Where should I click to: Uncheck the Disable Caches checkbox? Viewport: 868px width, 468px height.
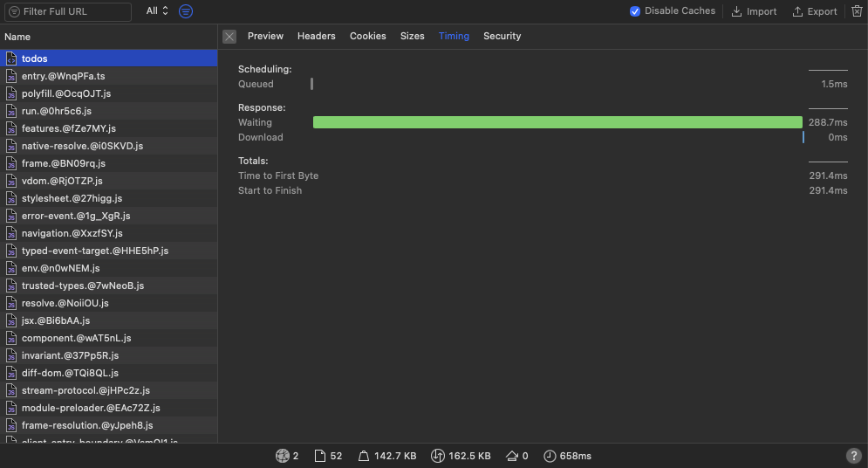pyautogui.click(x=635, y=11)
